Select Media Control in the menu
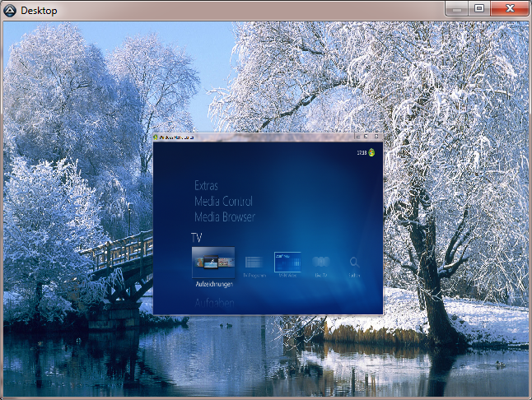The height and width of the screenshot is (400, 532). [223, 202]
